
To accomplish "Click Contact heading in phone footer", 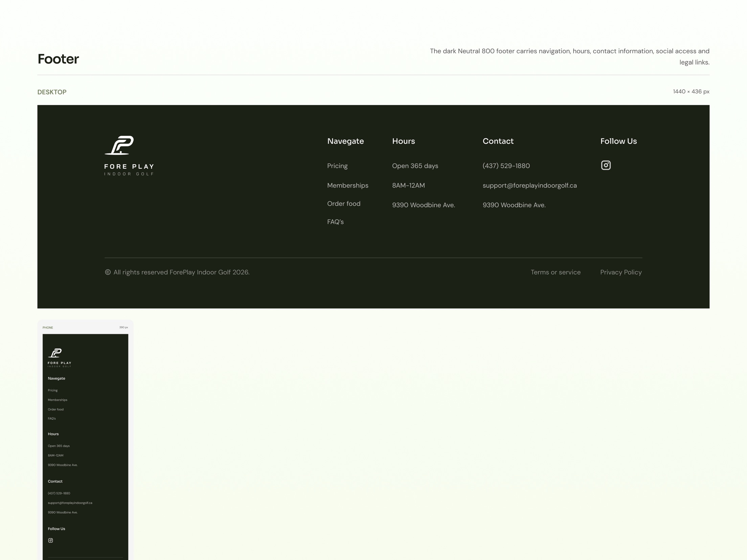I will point(55,481).
